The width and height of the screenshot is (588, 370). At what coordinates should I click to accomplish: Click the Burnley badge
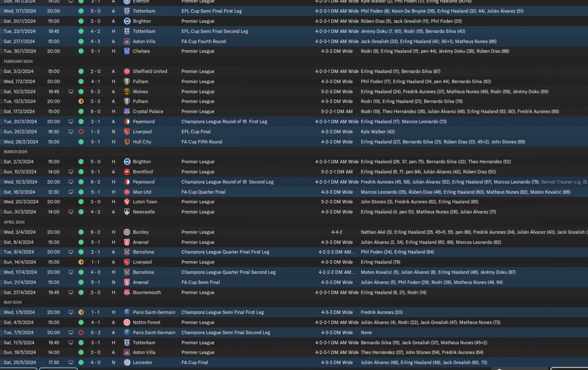pyautogui.click(x=127, y=232)
